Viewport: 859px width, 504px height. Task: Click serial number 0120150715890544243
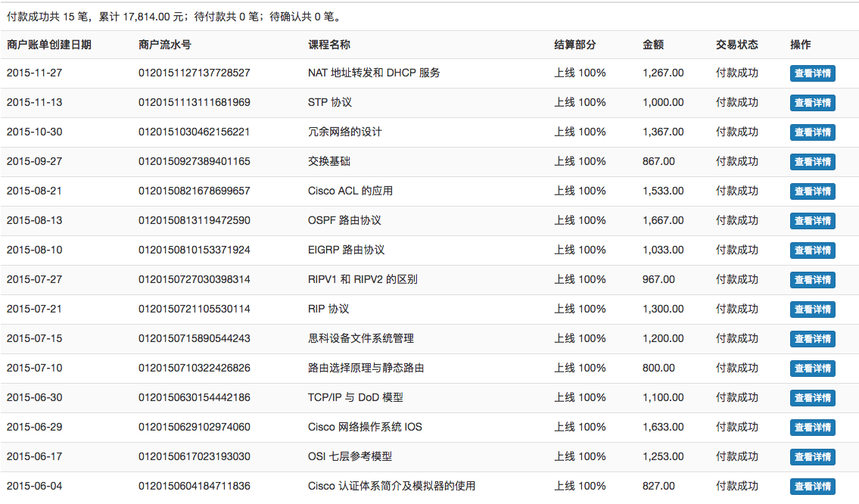pyautogui.click(x=195, y=339)
